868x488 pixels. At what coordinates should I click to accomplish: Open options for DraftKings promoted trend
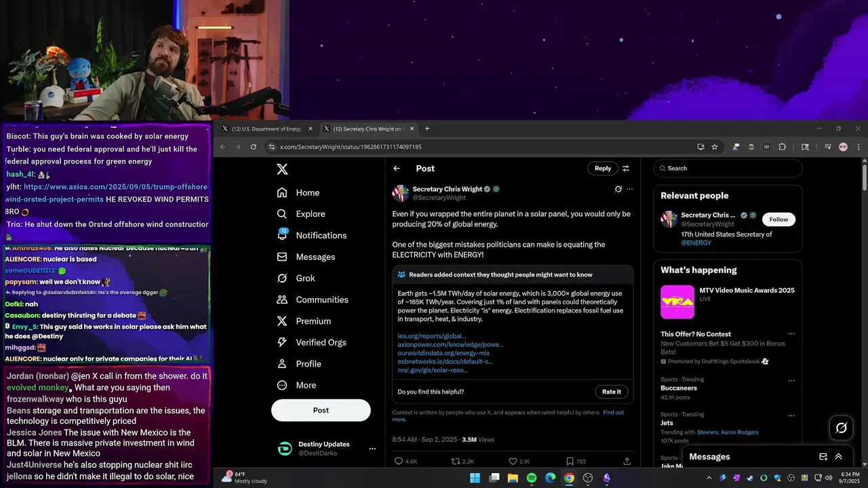point(791,334)
